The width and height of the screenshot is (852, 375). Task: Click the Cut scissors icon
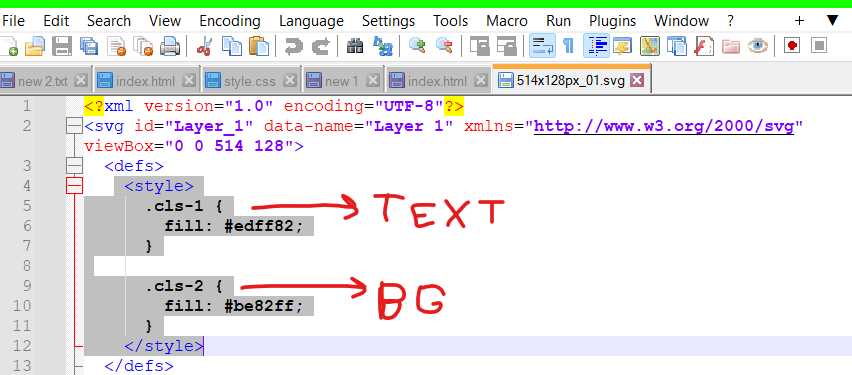coord(204,46)
